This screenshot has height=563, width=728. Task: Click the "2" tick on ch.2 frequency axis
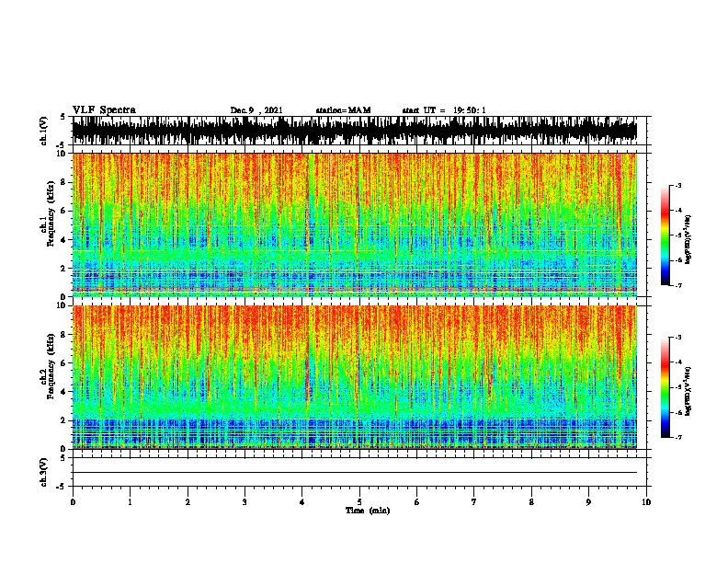pos(63,420)
